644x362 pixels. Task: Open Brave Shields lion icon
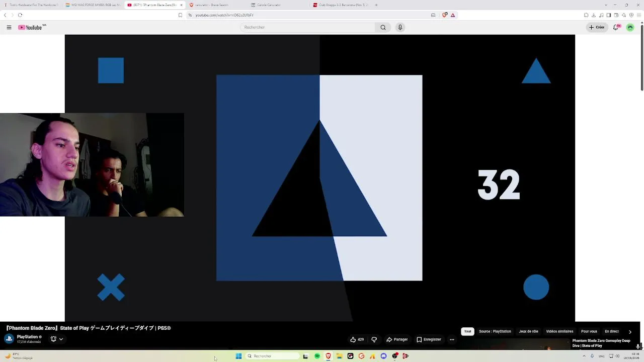[x=445, y=15]
